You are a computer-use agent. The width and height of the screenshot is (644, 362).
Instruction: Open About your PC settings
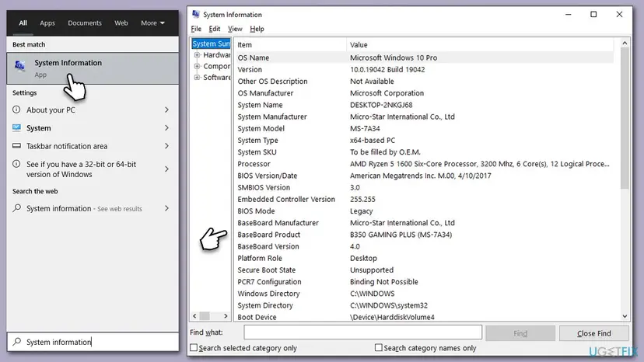point(93,110)
